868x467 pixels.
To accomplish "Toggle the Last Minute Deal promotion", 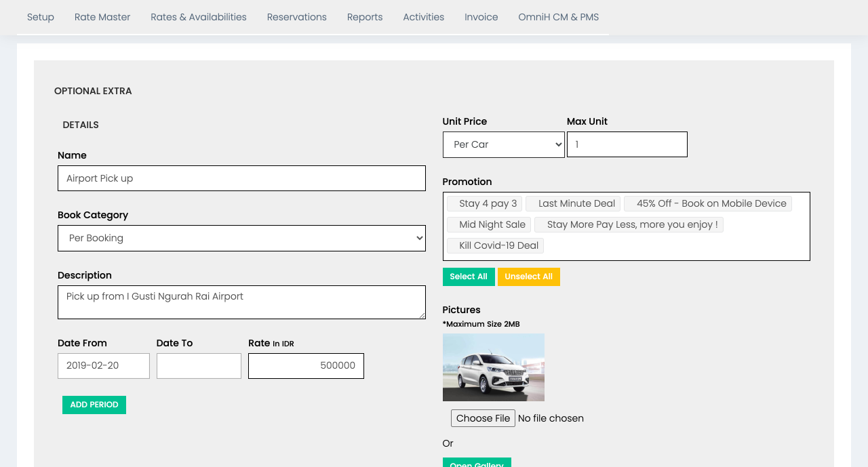I will (x=573, y=203).
